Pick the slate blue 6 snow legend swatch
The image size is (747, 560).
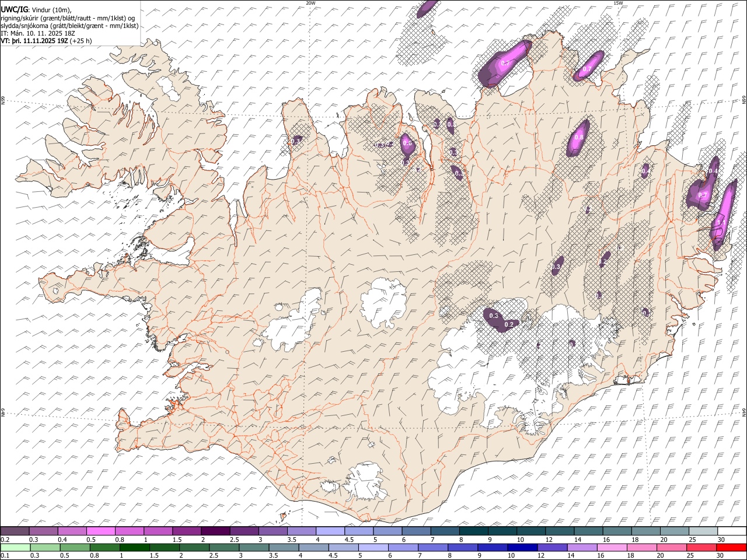[416, 531]
